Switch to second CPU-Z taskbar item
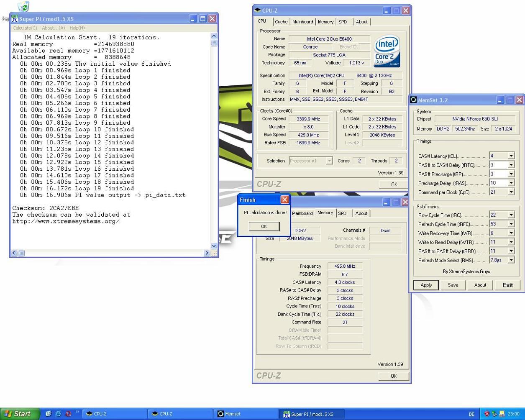This screenshot has width=525, height=420. [180, 414]
